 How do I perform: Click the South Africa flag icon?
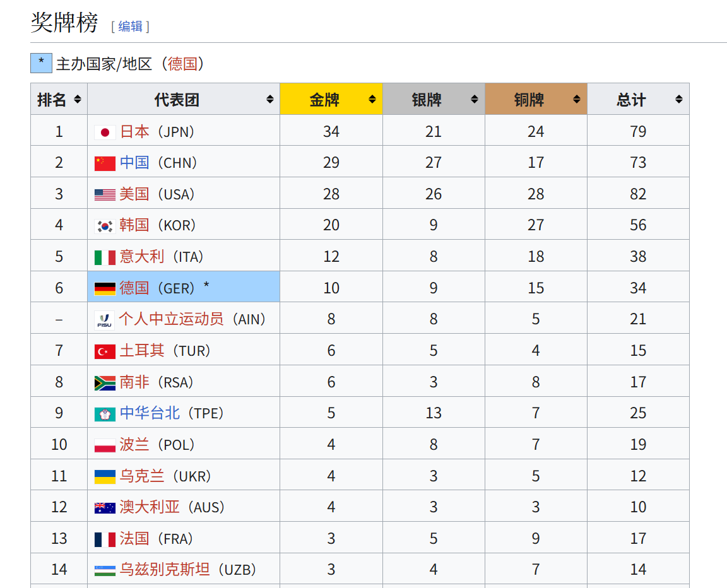(105, 383)
